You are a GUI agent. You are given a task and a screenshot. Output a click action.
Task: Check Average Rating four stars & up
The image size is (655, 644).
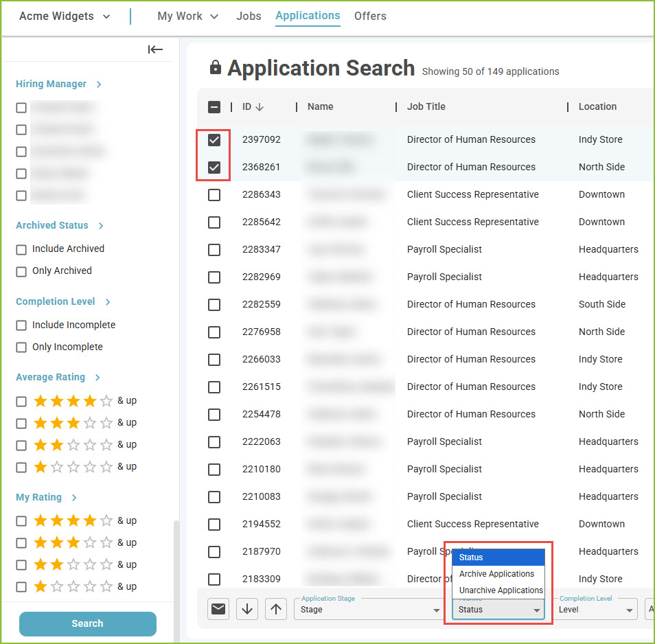pos(21,402)
